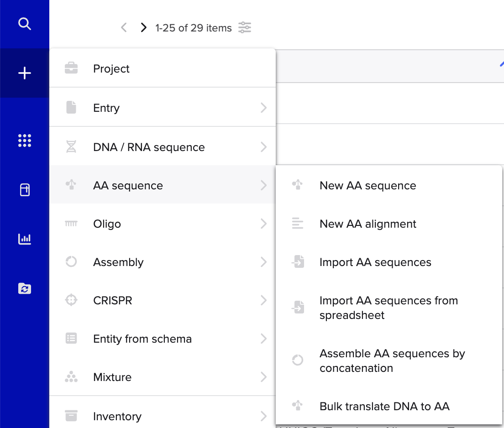Click Import AA sequences from spreadsheet

(x=389, y=308)
